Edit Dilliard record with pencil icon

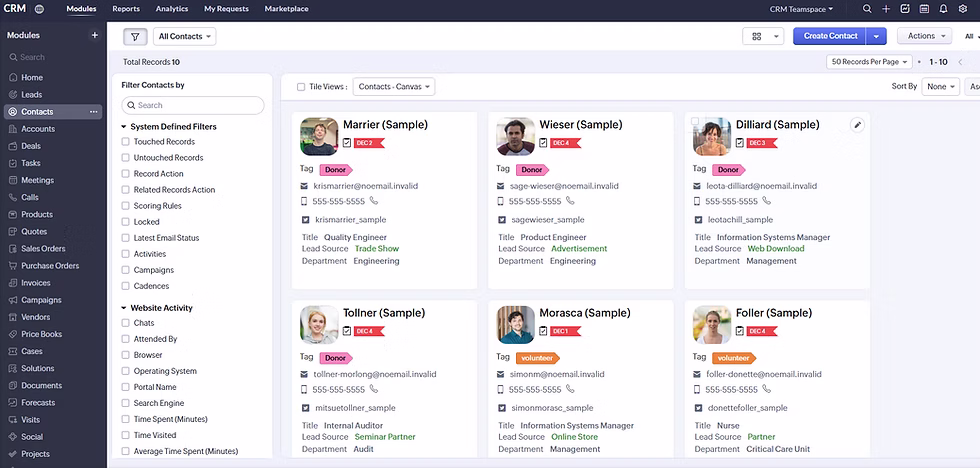[x=858, y=125]
